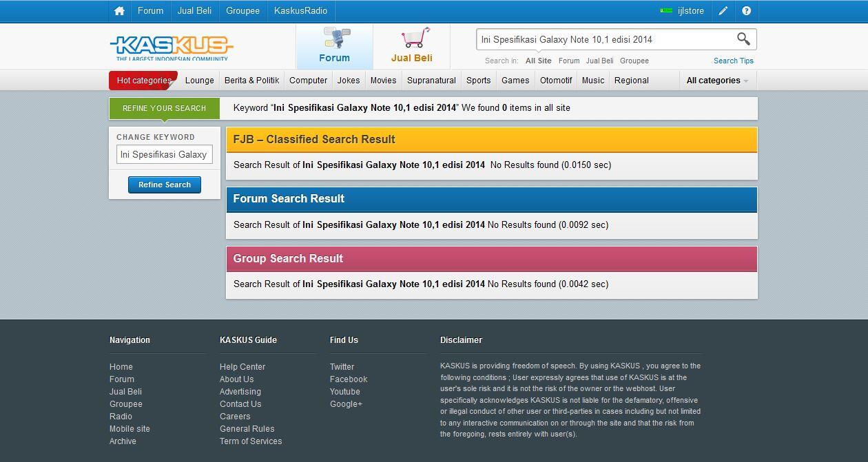
Task: Click the pencil edit icon
Action: tap(723, 11)
